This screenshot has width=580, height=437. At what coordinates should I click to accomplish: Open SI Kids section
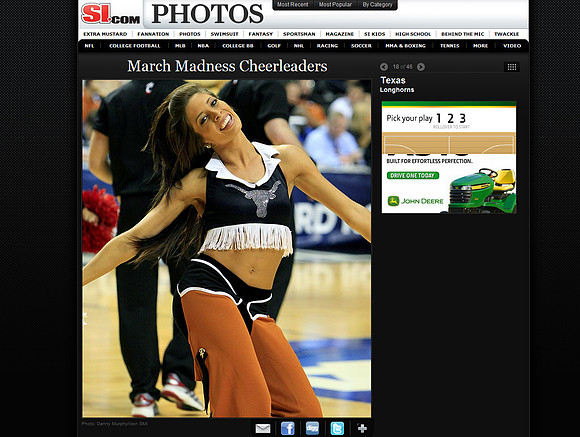(x=374, y=34)
